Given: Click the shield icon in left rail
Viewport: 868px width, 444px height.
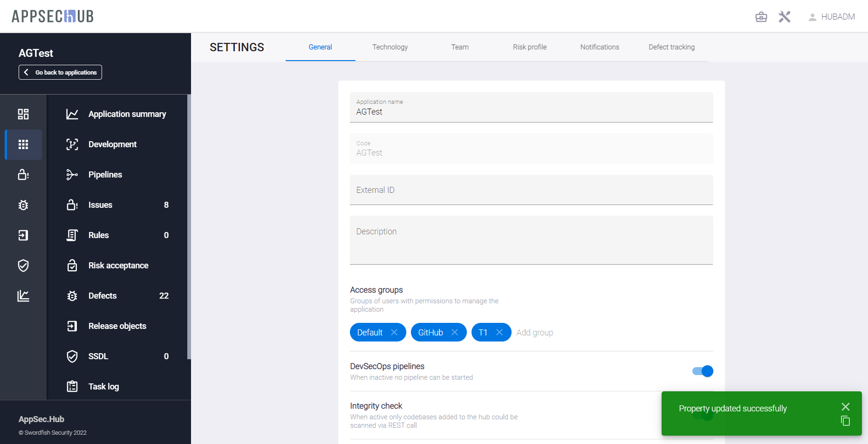Looking at the screenshot, I should (x=23, y=266).
